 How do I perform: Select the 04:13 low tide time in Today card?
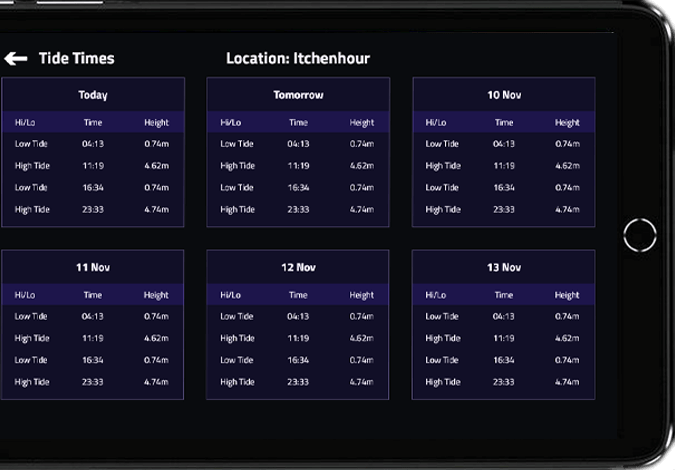(93, 144)
